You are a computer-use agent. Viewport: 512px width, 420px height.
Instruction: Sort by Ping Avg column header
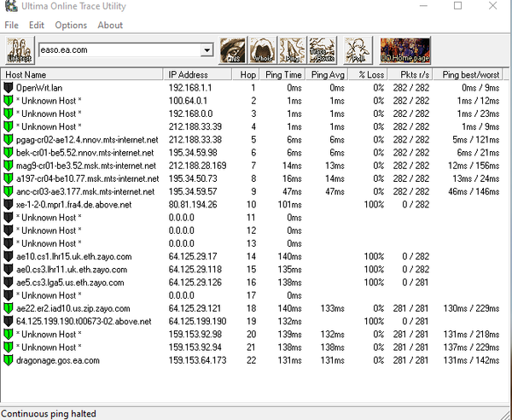click(x=327, y=75)
